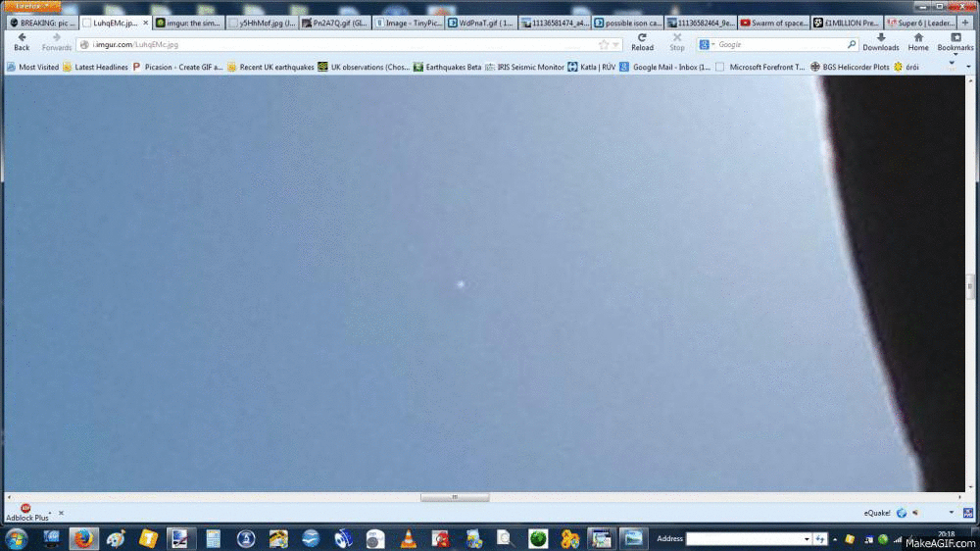980x551 pixels.
Task: Switch to the 'Swarm of space...' YouTube tab
Action: [x=773, y=23]
